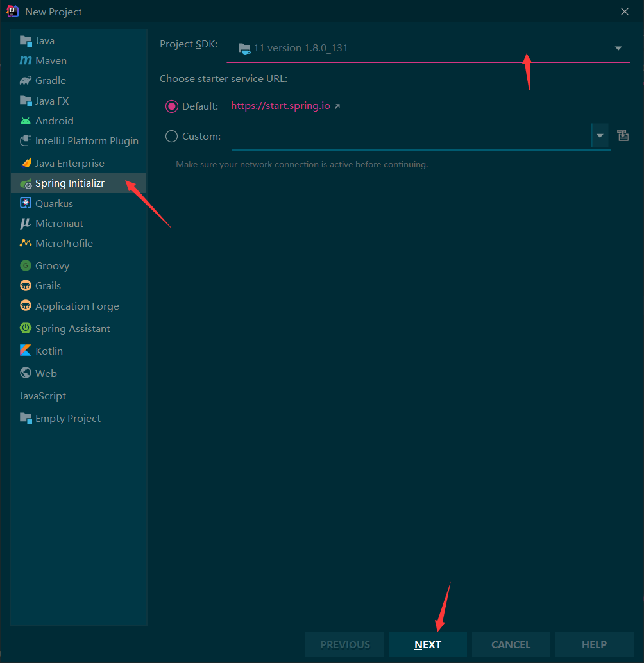
Task: Select Spring Assistant label
Action: coord(72,328)
